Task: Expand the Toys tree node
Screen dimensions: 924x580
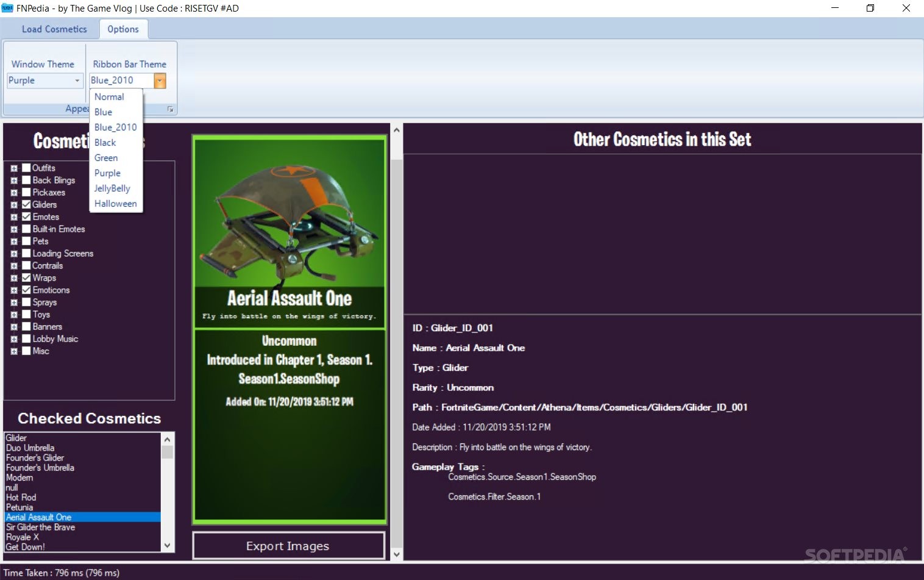Action: (x=14, y=315)
